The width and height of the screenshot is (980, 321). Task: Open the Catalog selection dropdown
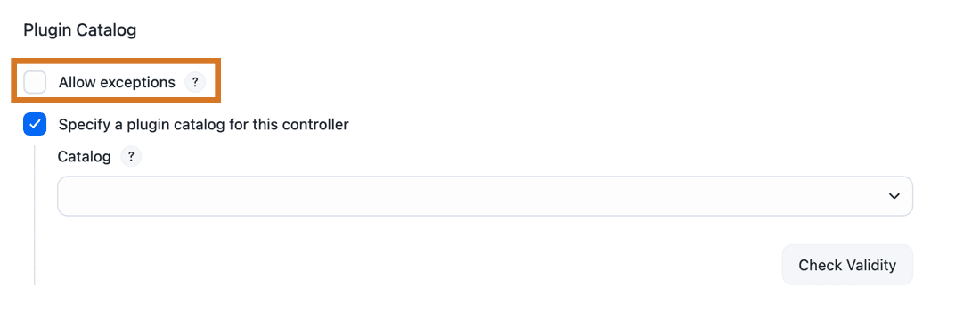pos(485,196)
